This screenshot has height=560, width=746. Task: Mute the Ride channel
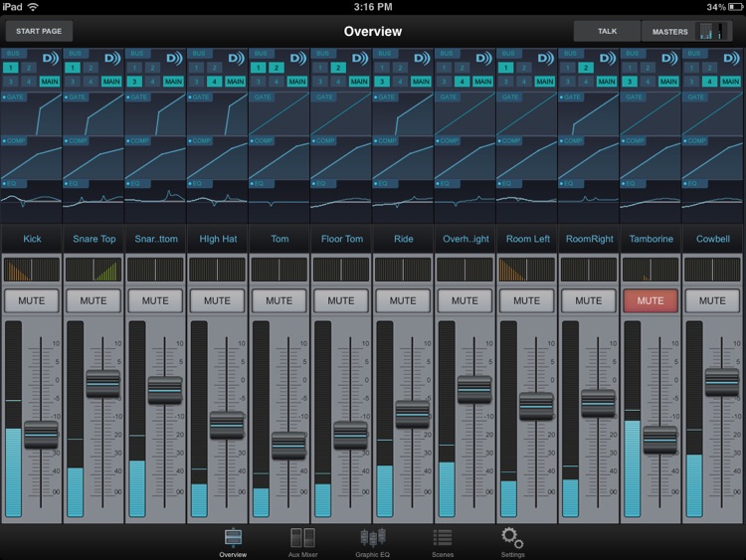(x=403, y=300)
